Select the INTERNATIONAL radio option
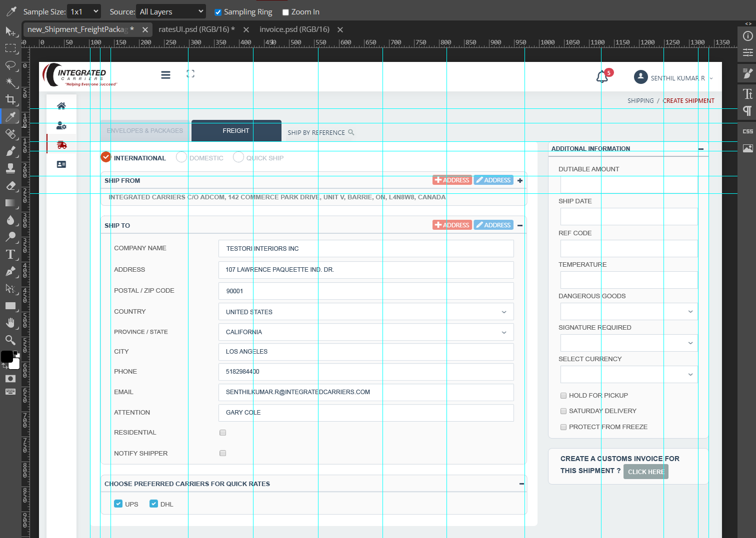The height and width of the screenshot is (538, 756). point(106,157)
